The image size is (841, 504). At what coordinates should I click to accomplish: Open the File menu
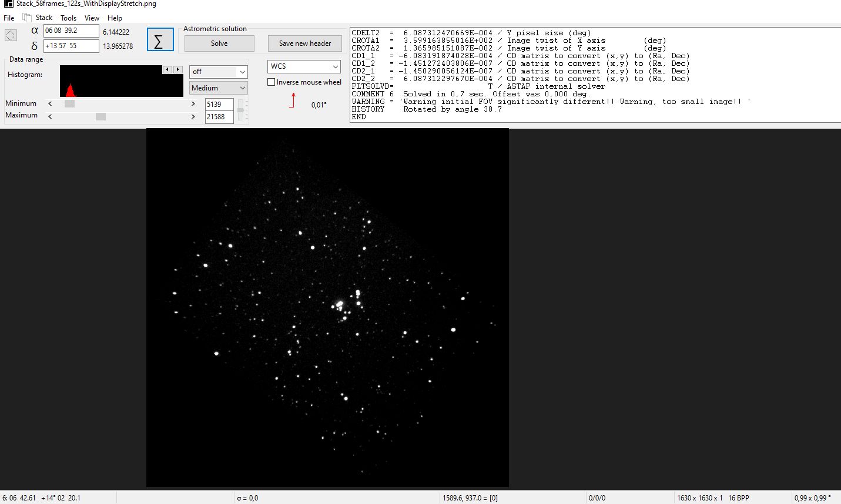click(x=9, y=18)
